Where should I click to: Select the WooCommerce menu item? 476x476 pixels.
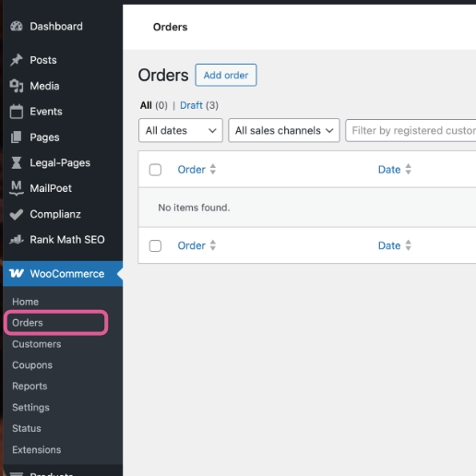pos(63,274)
